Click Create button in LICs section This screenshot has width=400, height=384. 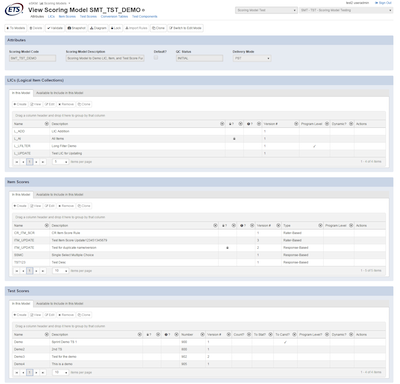coord(20,104)
